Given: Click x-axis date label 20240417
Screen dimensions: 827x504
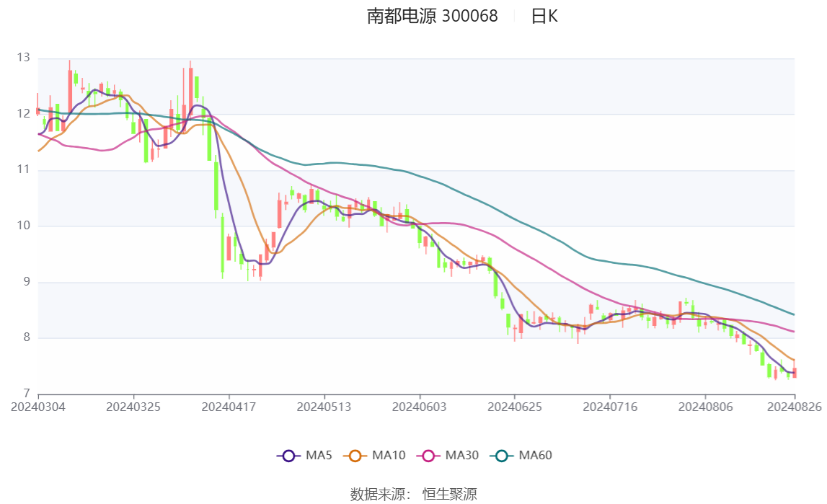Looking at the screenshot, I should pos(229,407).
